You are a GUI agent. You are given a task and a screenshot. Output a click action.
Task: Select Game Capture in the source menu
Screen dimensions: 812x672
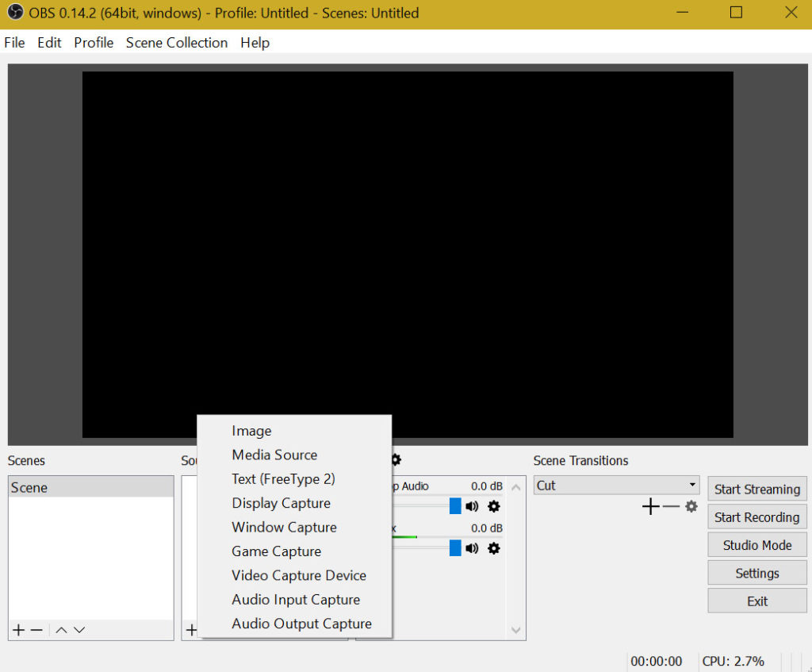(294, 551)
